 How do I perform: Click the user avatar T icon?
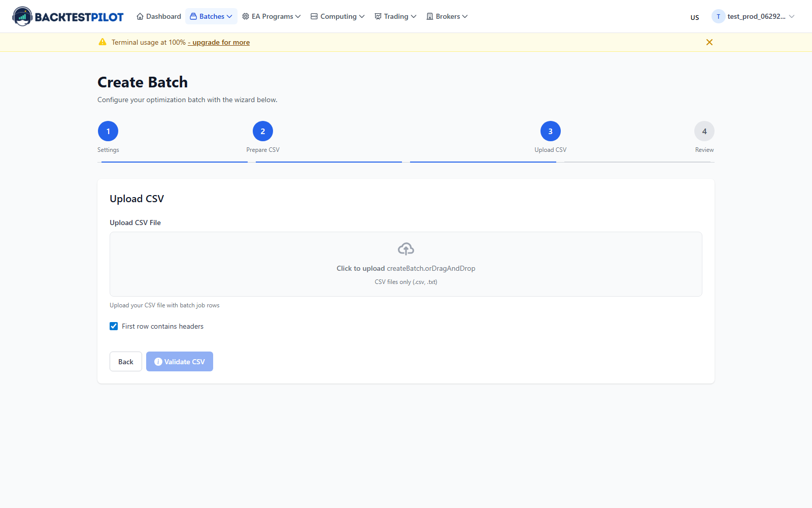(718, 16)
